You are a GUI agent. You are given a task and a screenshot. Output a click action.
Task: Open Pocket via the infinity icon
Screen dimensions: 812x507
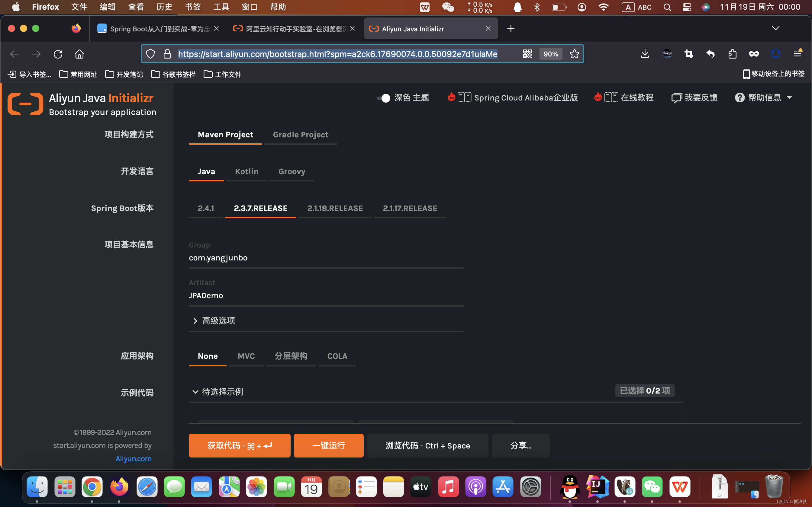[754, 54]
